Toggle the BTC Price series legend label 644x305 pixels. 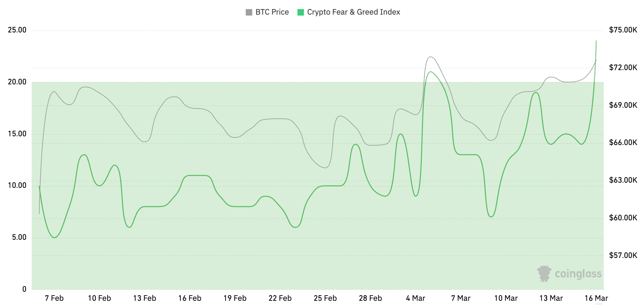272,12
